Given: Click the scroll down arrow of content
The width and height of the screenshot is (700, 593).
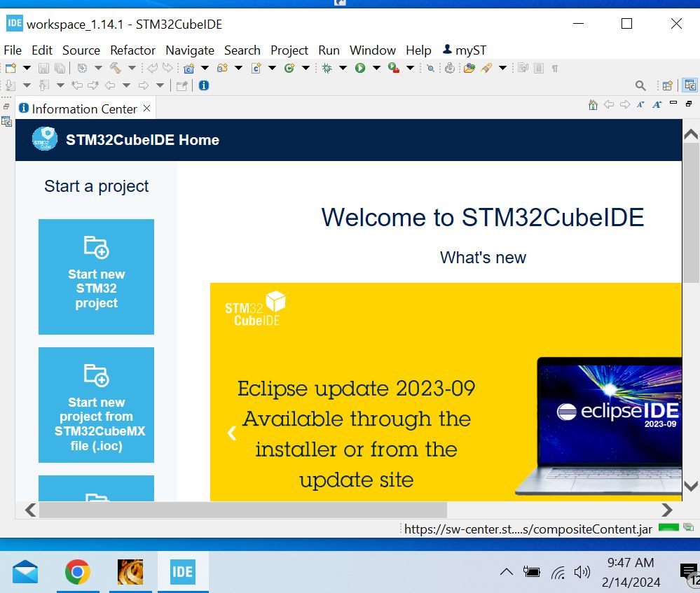Looking at the screenshot, I should 691,487.
